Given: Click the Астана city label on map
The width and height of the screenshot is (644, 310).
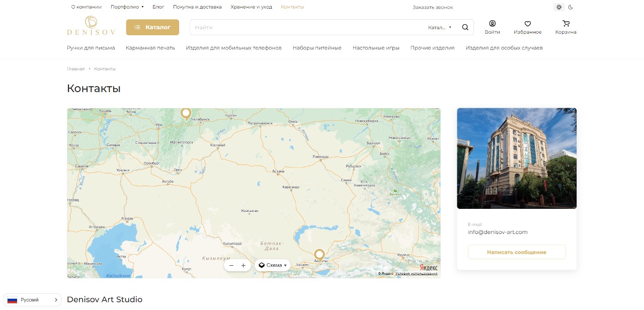Looking at the screenshot, I should click(278, 172).
